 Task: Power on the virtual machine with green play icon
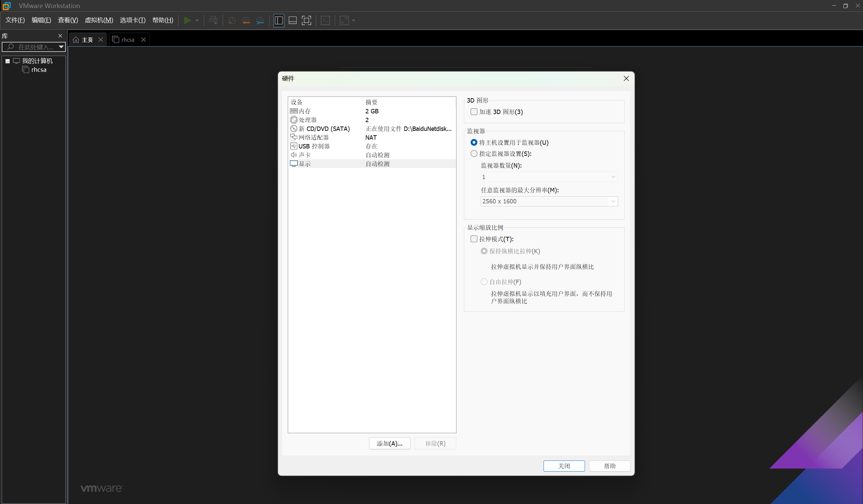coord(187,21)
